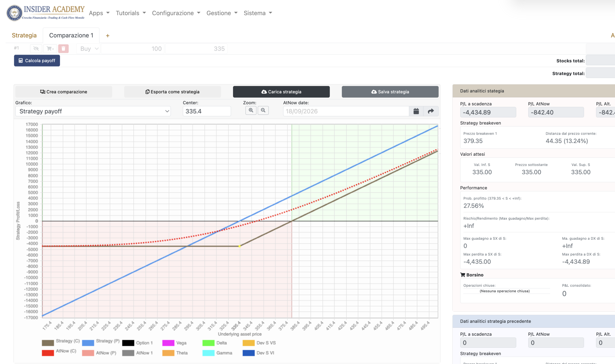The width and height of the screenshot is (615, 364).
Task: Click '(Nessuna operazione chiusa)' text
Action: point(504,291)
